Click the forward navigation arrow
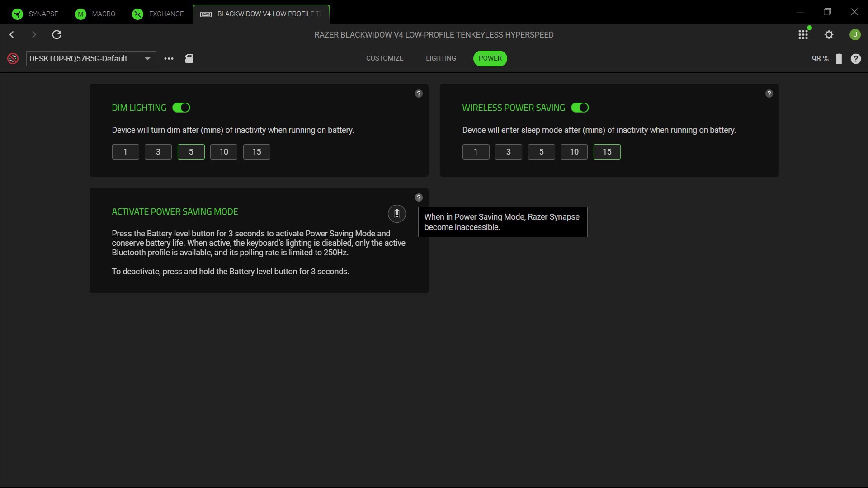The image size is (868, 488). coord(34,34)
